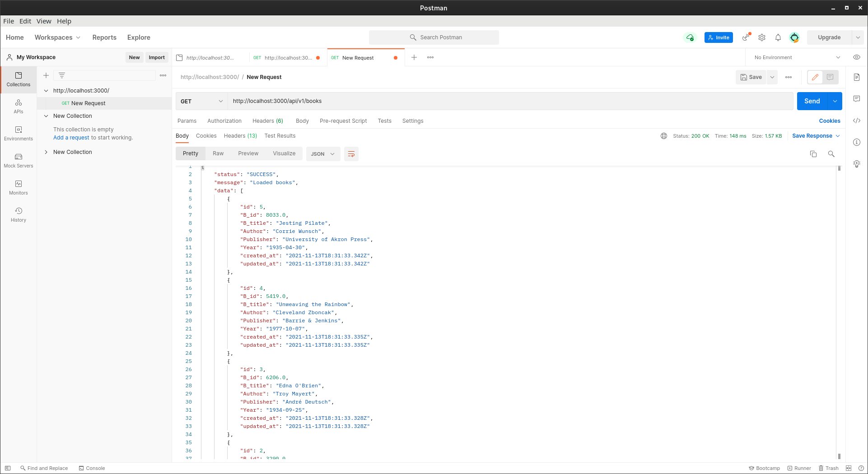Open the user avatar menu
The image size is (868, 474).
point(794,37)
